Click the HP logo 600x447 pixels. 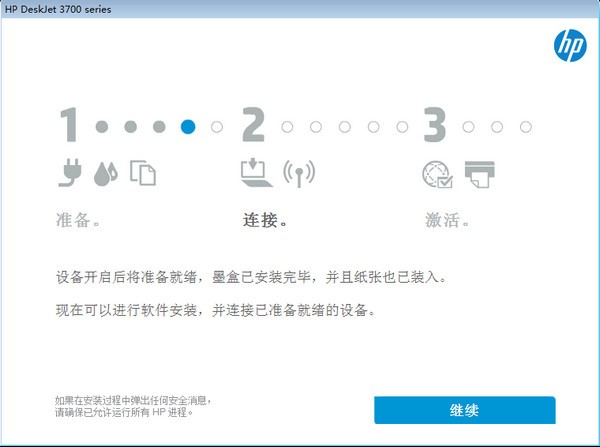(570, 46)
